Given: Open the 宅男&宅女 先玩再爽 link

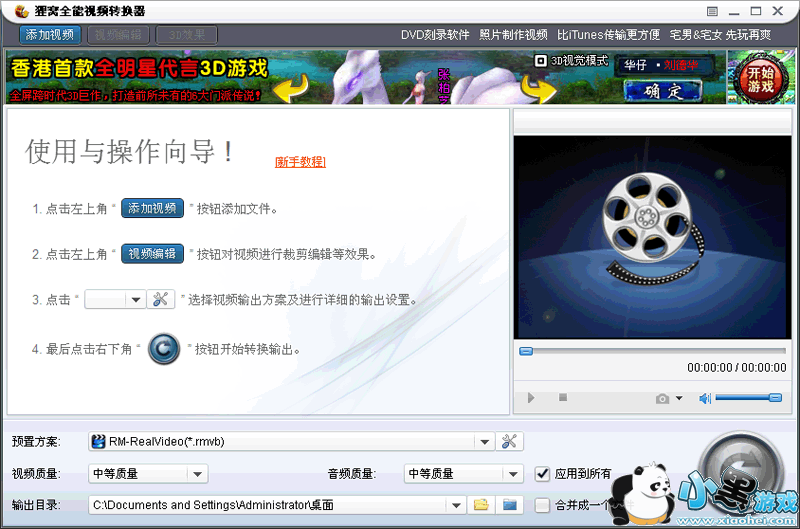Looking at the screenshot, I should [720, 35].
